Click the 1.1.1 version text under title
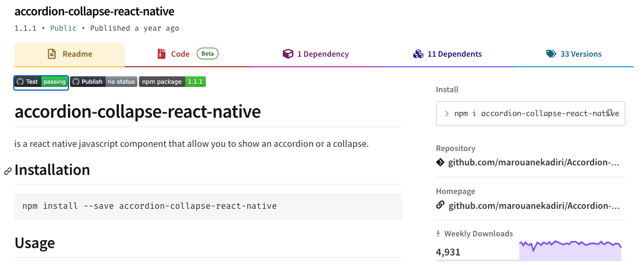The image size is (644, 265). (25, 28)
